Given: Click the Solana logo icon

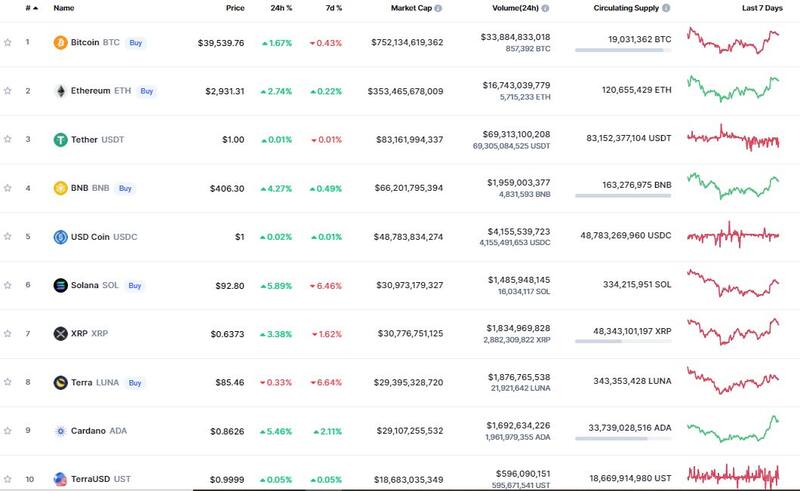Looking at the screenshot, I should 60,285.
